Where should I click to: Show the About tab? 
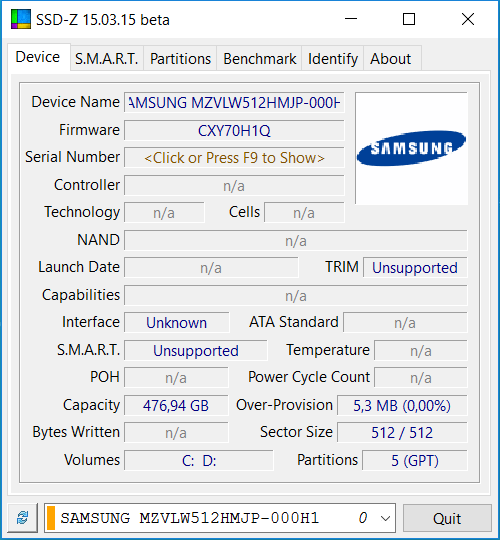point(391,59)
